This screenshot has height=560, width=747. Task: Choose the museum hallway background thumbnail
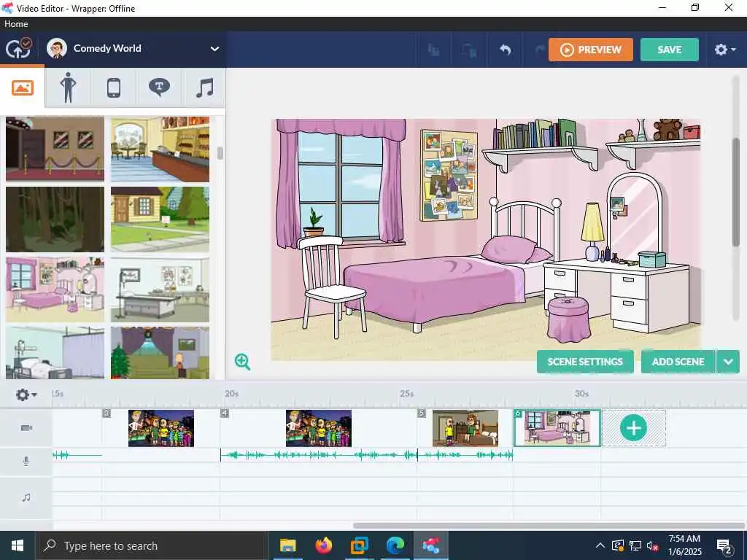[55, 149]
